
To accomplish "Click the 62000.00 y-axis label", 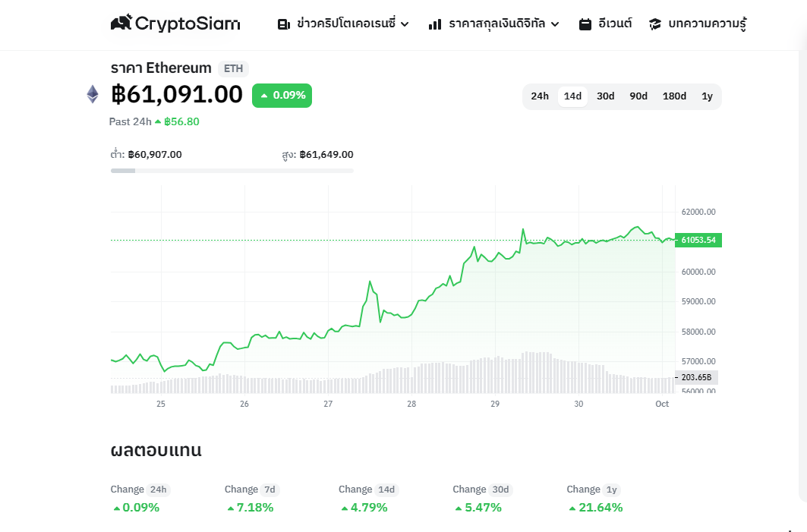I will coord(698,212).
